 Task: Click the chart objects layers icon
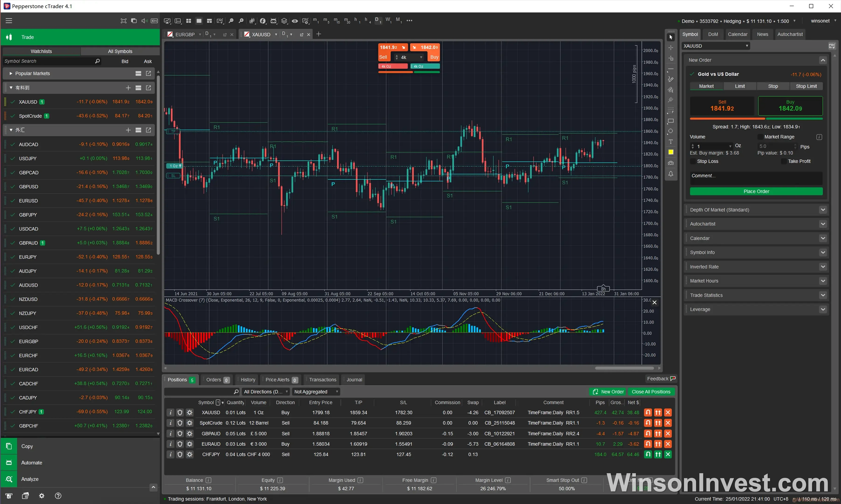(284, 21)
